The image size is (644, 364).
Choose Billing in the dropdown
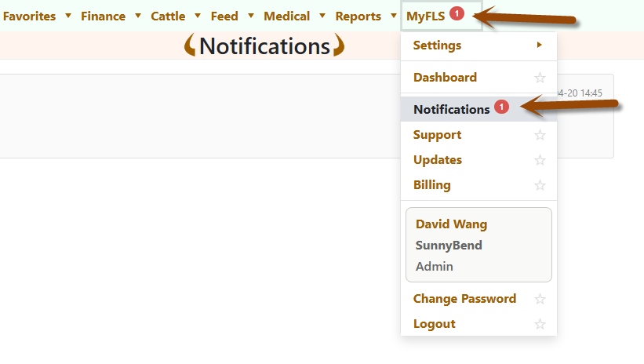[x=432, y=185]
